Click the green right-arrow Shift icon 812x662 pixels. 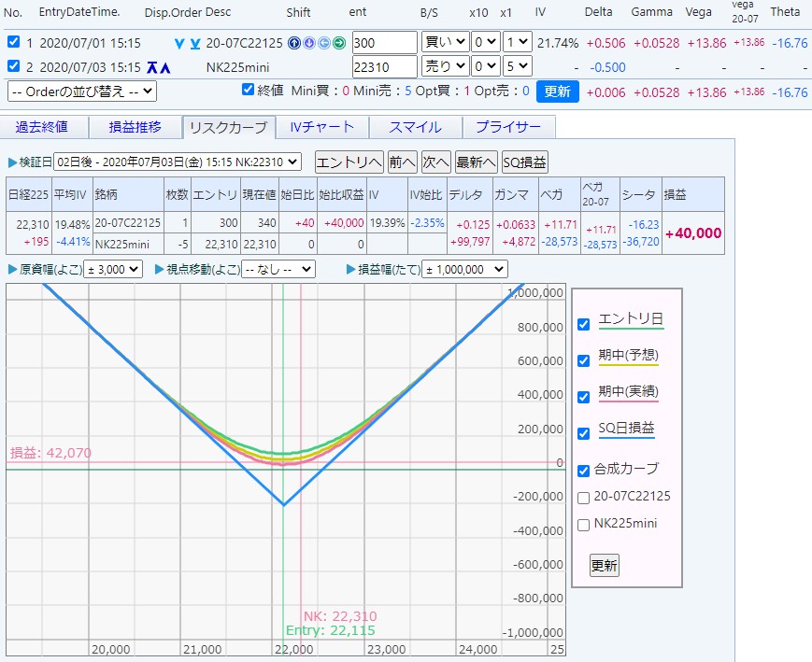(x=339, y=43)
